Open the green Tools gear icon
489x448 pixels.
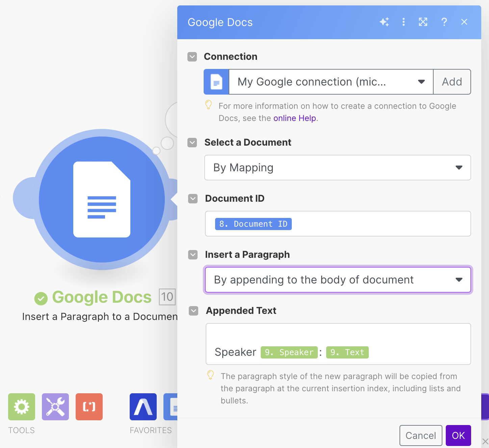tap(22, 407)
